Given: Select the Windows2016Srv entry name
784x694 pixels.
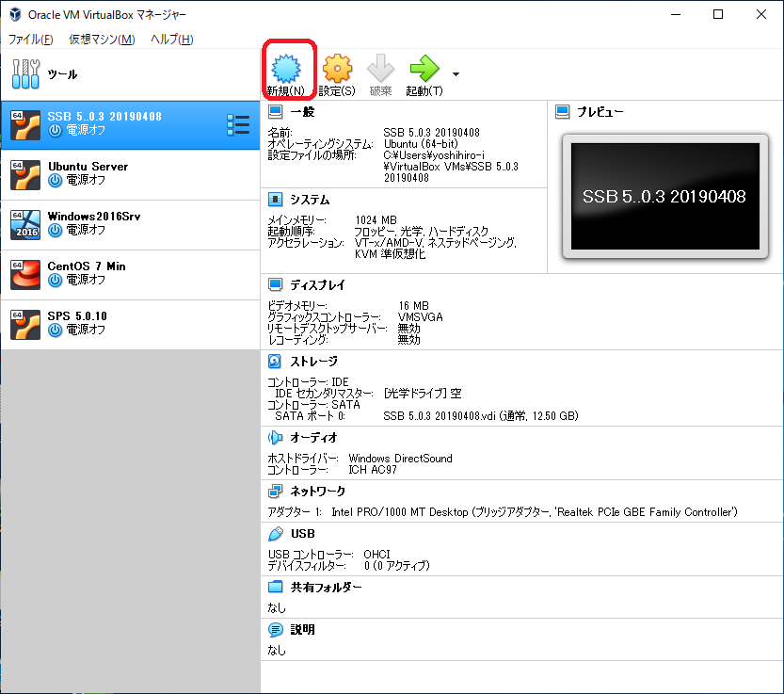Looking at the screenshot, I should click(94, 217).
